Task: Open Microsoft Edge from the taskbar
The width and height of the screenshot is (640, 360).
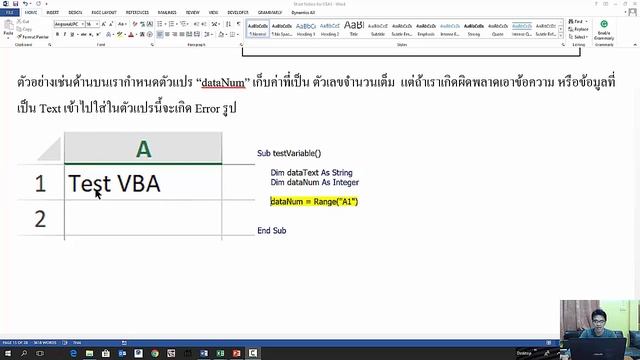Action: pyautogui.click(x=73, y=353)
